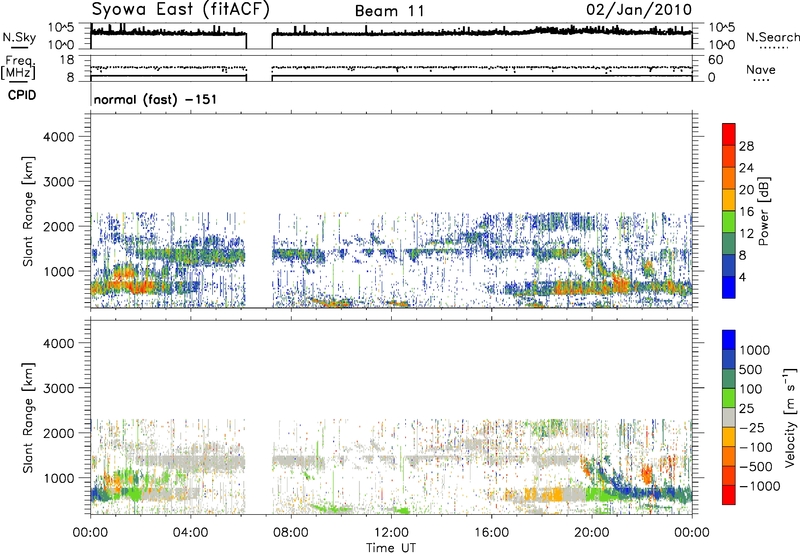Click the -25 tick on velocity colorbar

pos(752,427)
